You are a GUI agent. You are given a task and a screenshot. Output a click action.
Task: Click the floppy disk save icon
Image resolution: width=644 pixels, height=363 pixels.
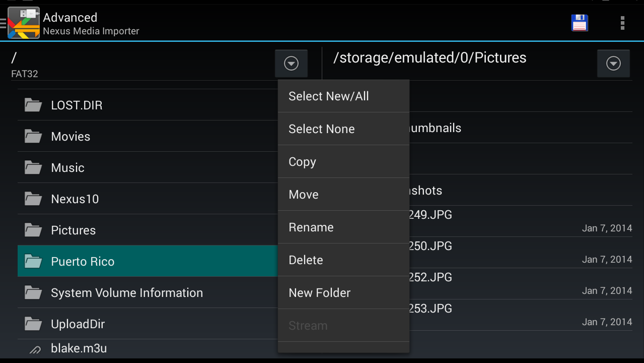tap(579, 23)
